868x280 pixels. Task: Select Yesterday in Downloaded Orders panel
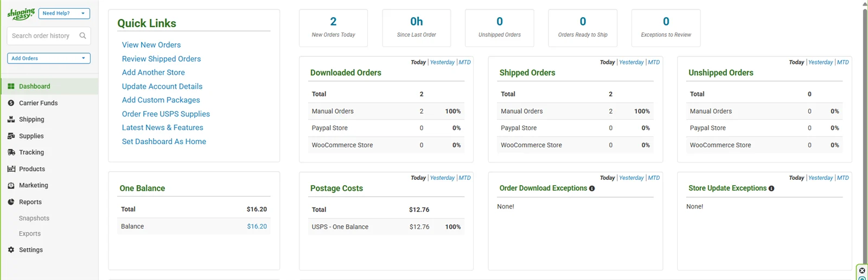tap(442, 62)
